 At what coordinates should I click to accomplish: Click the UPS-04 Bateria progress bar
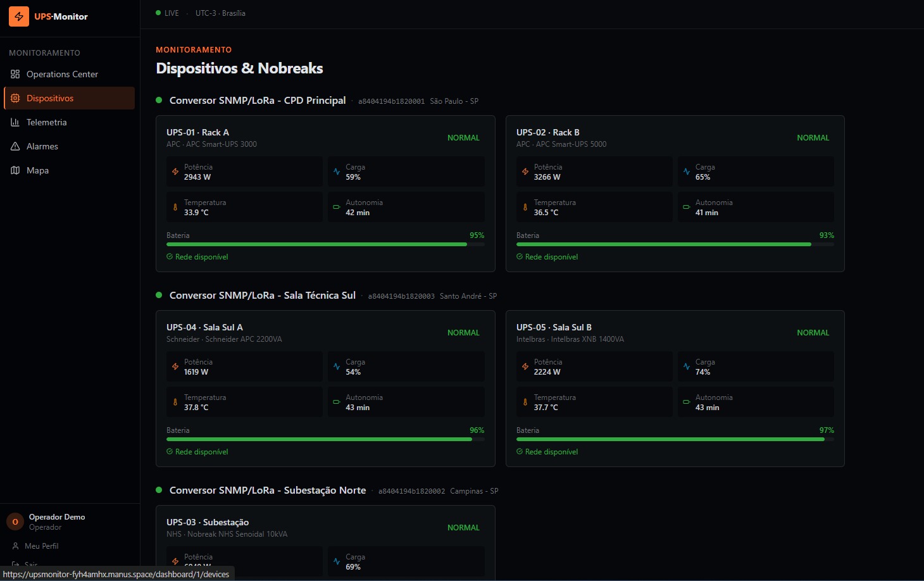tap(325, 439)
